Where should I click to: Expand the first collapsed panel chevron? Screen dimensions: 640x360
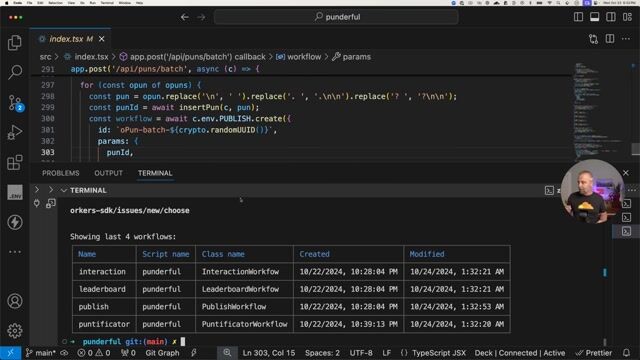click(37, 190)
